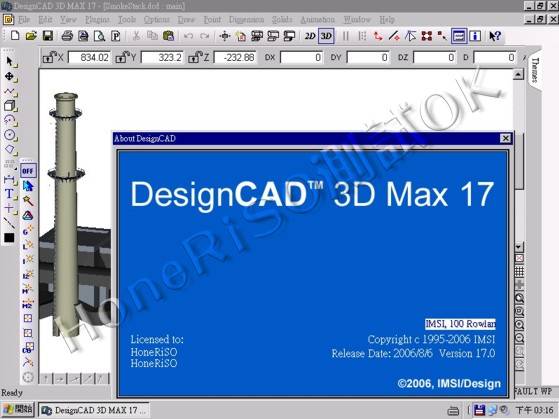Click the scroll up arrow

[x=518, y=74]
